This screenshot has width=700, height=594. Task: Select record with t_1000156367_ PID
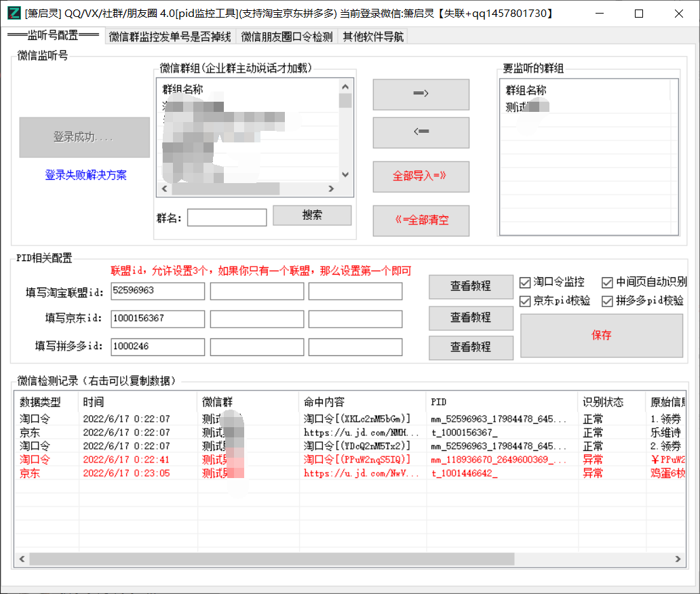point(350,433)
